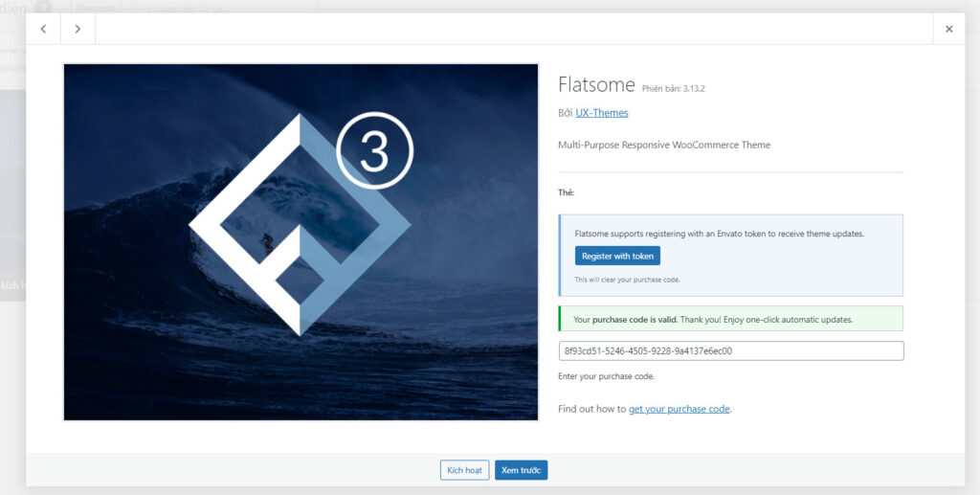Show the next theme with right chevron

(78, 29)
